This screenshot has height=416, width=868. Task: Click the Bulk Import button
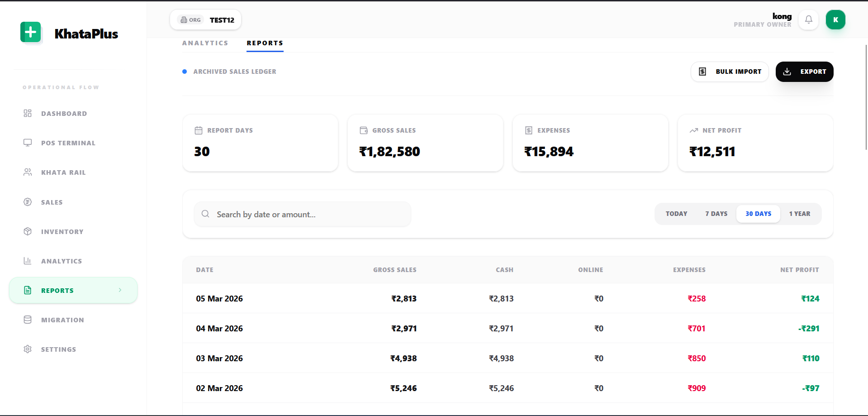click(730, 72)
